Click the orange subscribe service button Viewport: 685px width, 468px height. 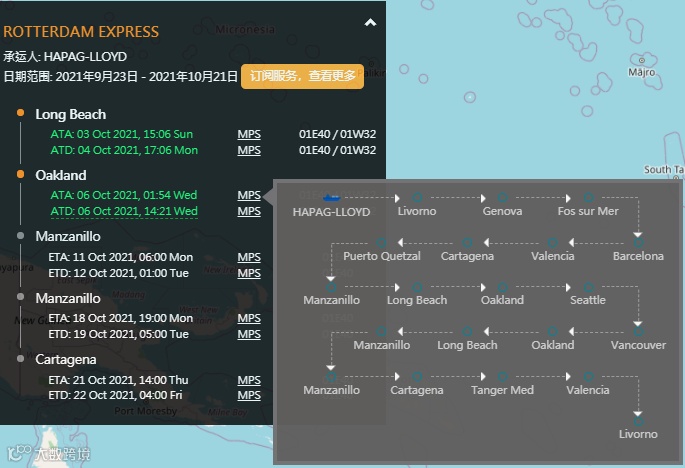[x=302, y=76]
